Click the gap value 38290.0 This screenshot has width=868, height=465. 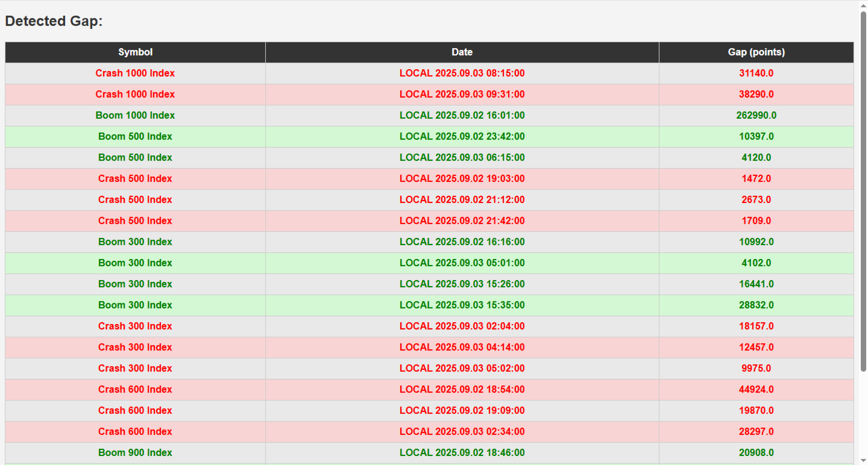tap(756, 95)
